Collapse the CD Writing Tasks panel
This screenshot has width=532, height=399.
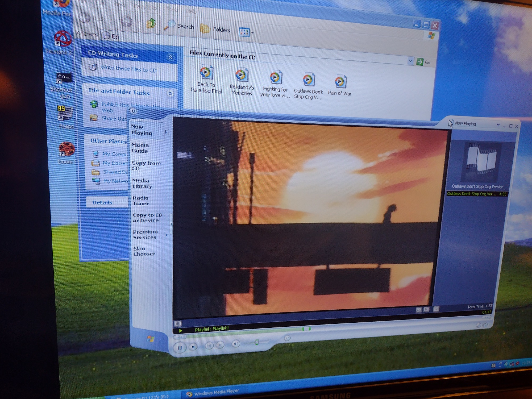(x=171, y=57)
